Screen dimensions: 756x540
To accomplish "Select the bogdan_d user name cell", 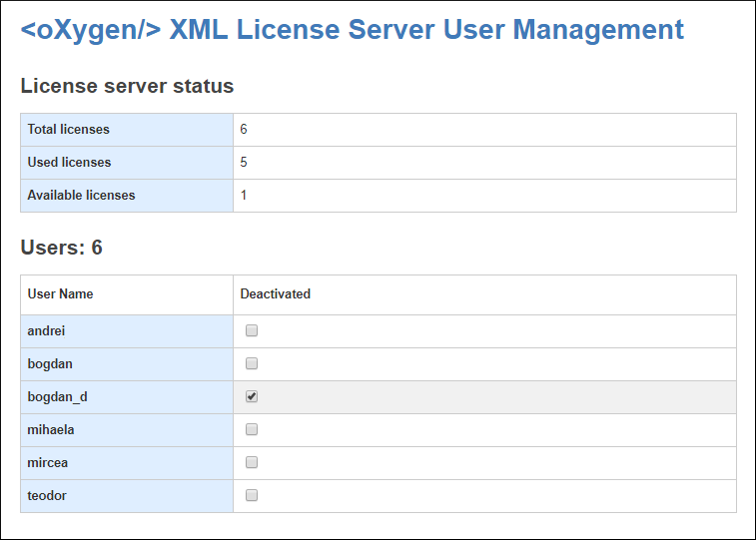I will (x=57, y=396).
